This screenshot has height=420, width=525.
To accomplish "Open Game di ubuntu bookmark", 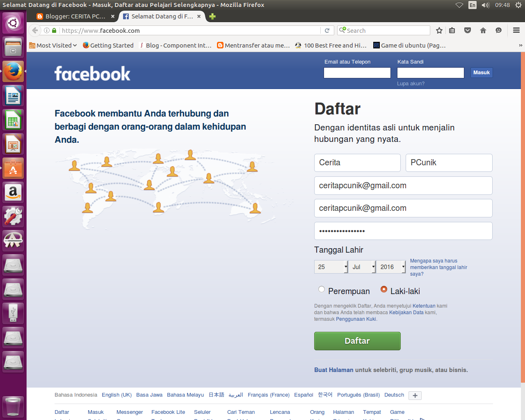I will coord(409,45).
